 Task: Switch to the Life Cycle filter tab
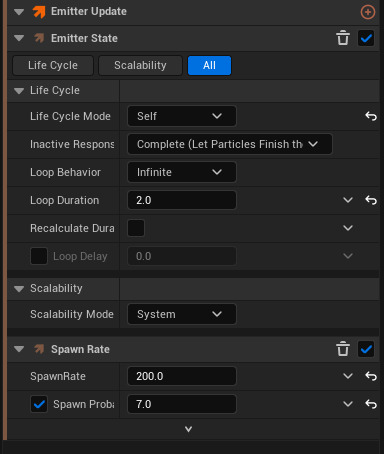pos(53,65)
